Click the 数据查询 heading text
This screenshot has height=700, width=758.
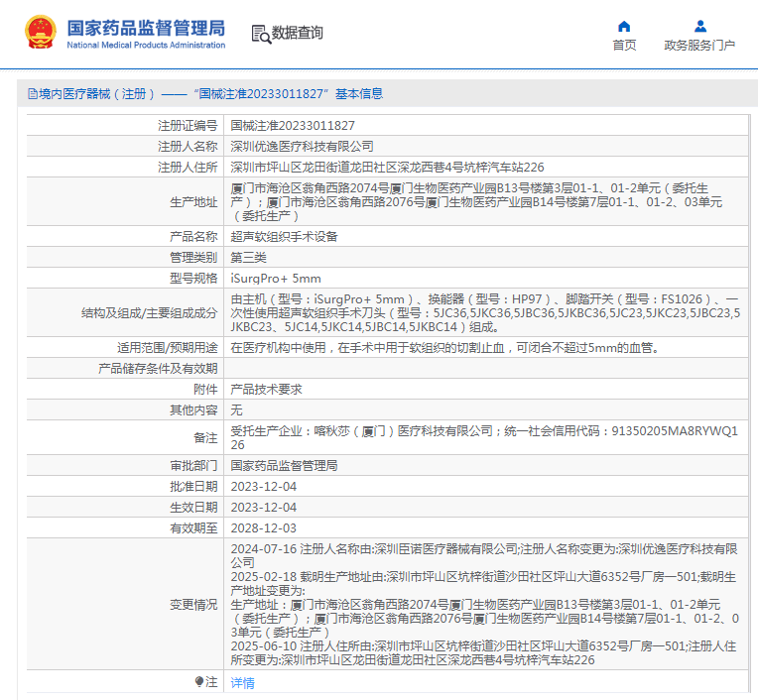298,33
